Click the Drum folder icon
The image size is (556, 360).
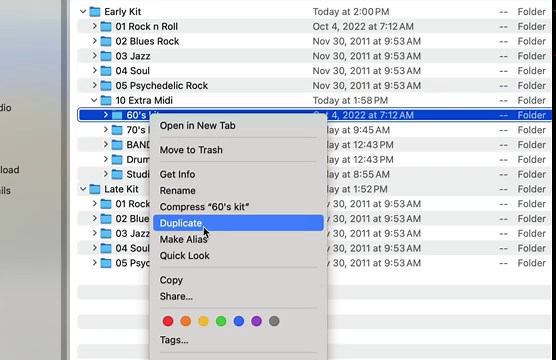[117, 160]
